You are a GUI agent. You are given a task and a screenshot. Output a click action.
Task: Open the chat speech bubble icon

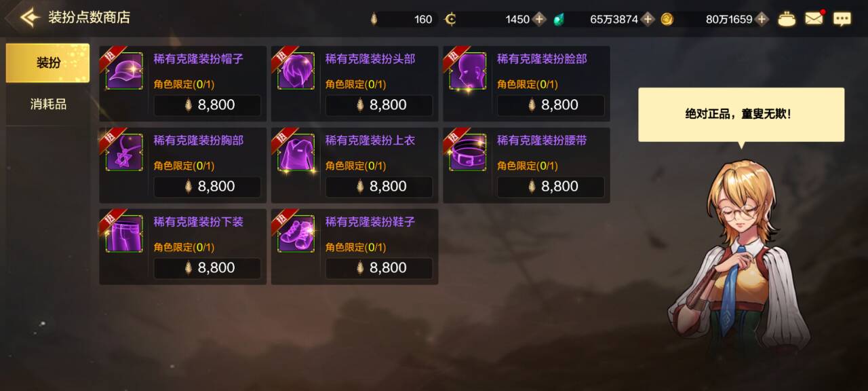pos(842,19)
